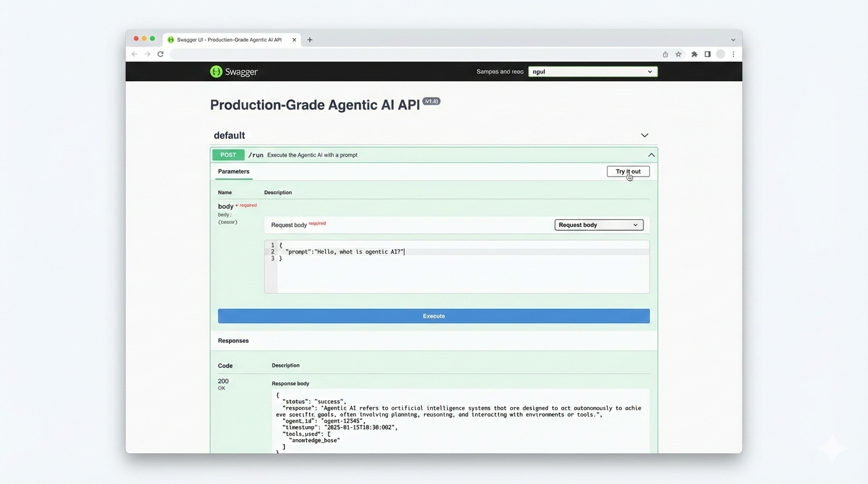Bookmark the page via the star icon
Screen dimensions: 868x484
pyautogui.click(x=678, y=54)
